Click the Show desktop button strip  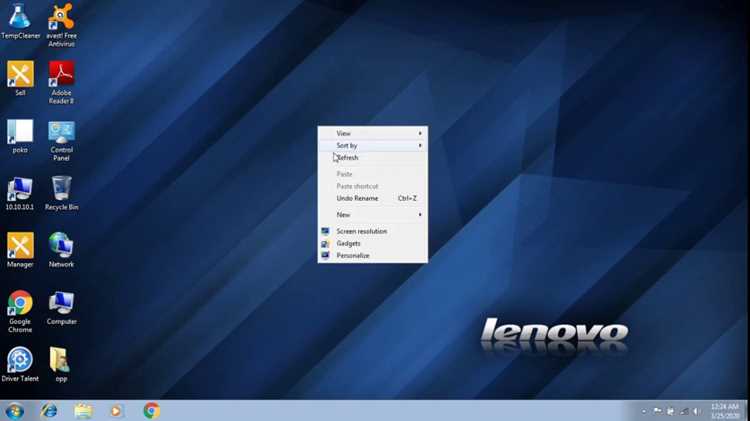pyautogui.click(x=746, y=411)
